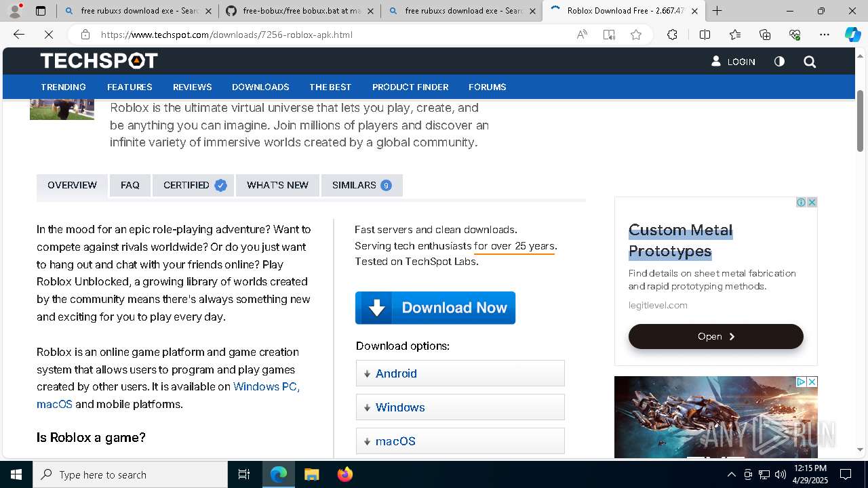Open the Extensions puzzle icon
The image size is (868, 488).
point(672,35)
